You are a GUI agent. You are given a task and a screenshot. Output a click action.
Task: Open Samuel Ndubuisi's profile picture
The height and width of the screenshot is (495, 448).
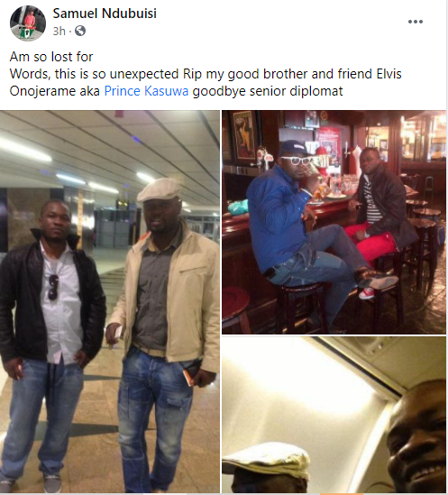click(28, 23)
